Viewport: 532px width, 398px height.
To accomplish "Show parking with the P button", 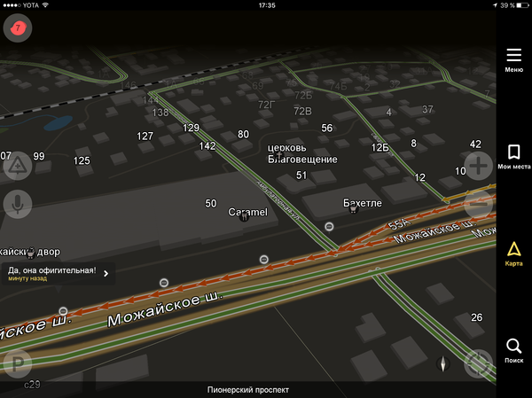I will (x=17, y=363).
